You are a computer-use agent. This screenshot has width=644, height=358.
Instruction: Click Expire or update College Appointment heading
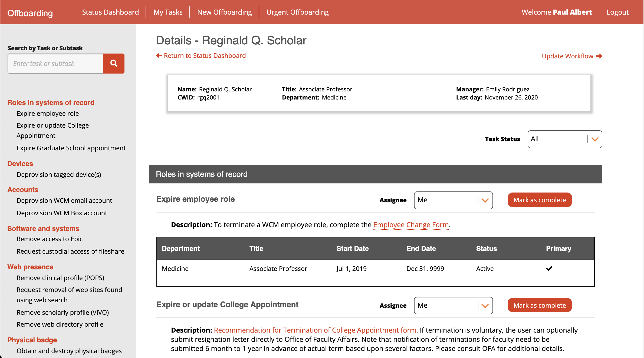tap(227, 304)
